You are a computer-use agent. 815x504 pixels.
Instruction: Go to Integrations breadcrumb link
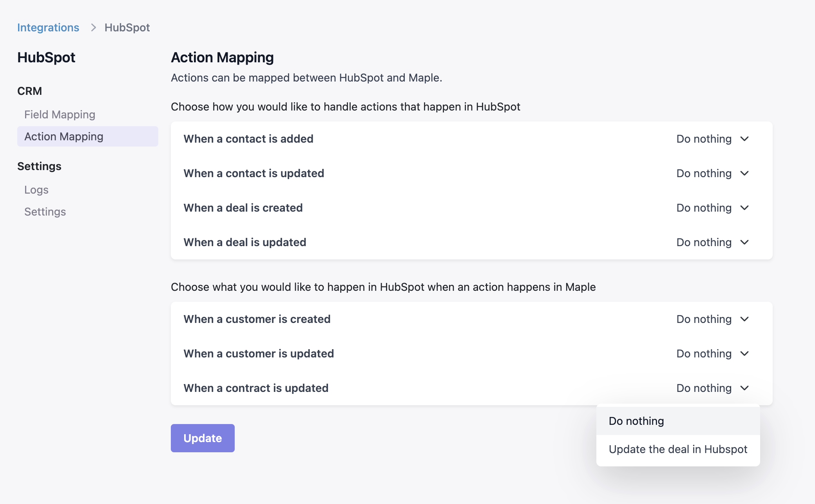48,27
